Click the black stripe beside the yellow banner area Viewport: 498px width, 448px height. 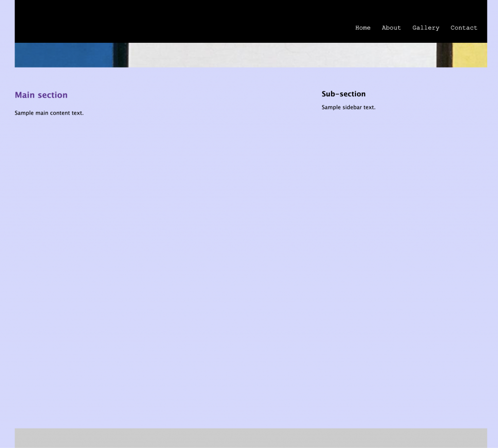click(x=444, y=55)
